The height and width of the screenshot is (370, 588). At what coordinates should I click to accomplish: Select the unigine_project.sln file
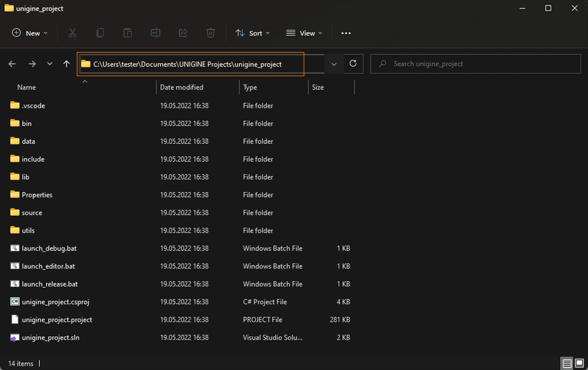[x=50, y=337]
